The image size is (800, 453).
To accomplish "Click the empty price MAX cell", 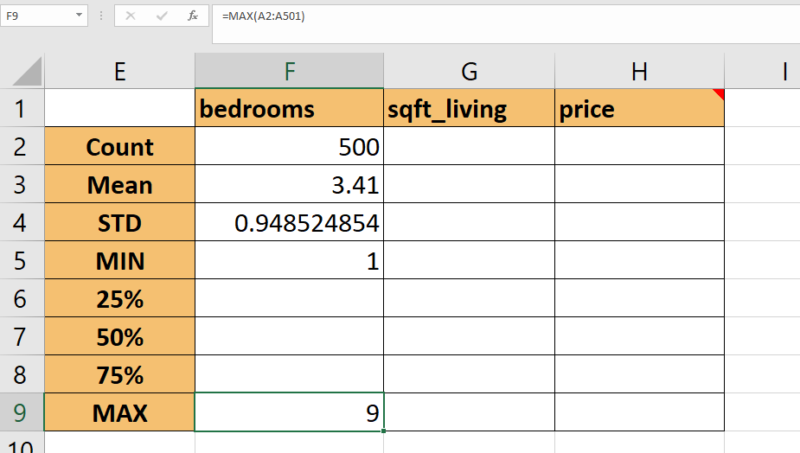I will (639, 412).
